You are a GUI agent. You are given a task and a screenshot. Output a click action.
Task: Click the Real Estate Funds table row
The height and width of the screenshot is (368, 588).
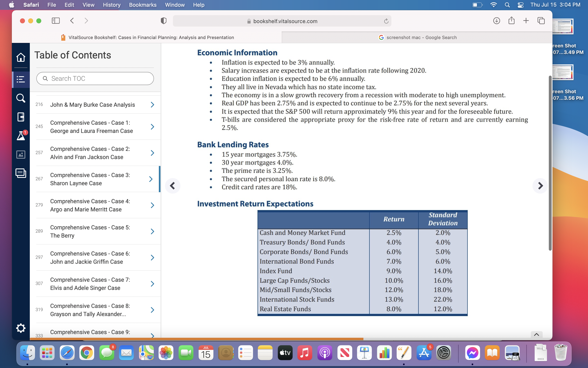click(362, 309)
